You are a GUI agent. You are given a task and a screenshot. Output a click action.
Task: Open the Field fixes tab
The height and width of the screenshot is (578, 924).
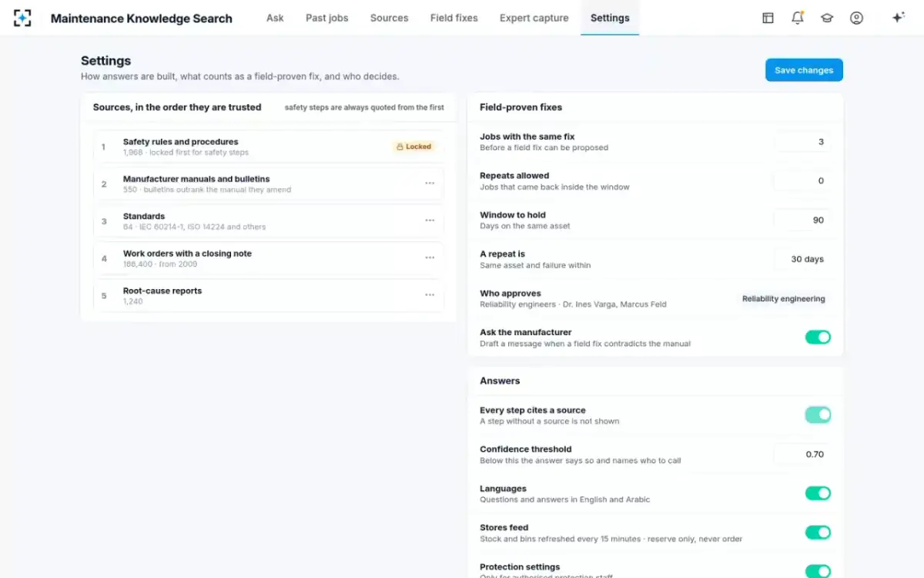[x=454, y=18]
